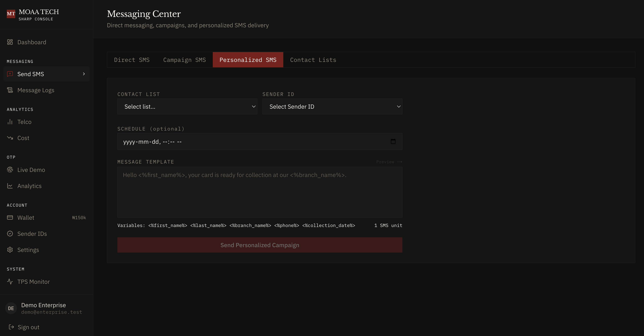
Task: Click the Settings gear icon
Action: (x=10, y=250)
